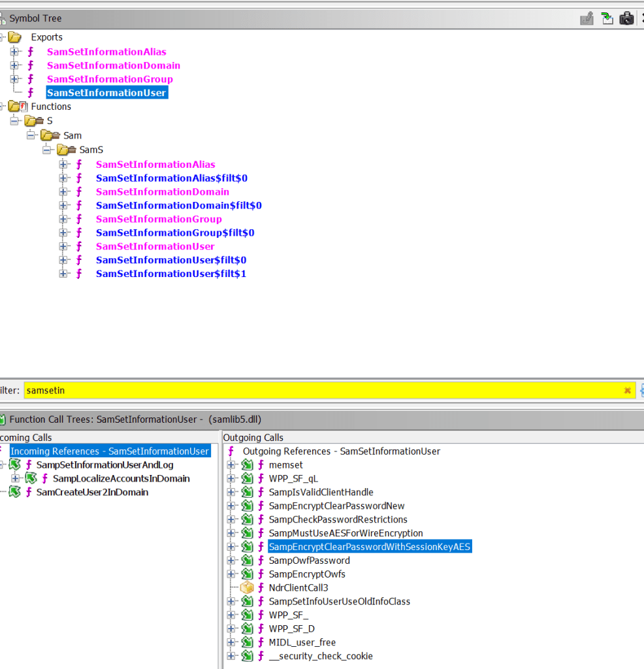
Task: Expand SamSetInformationUser$filt$1 function node
Action: [x=63, y=274]
